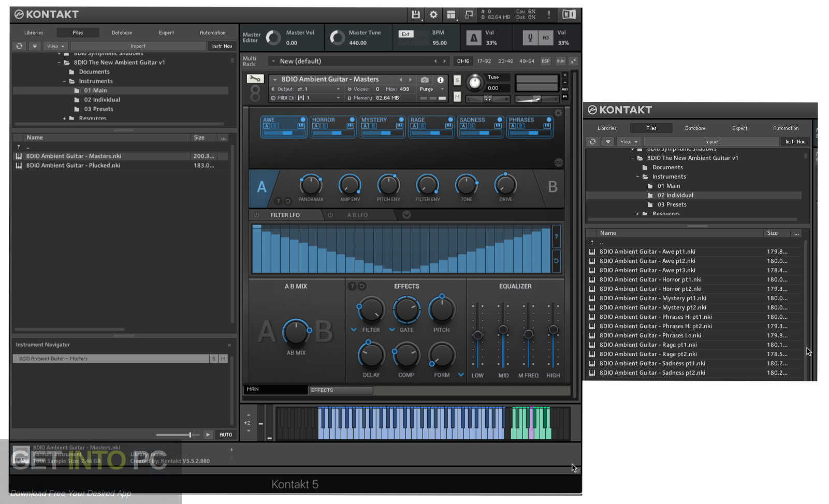
Task: Toggle the MYSTERY preset on/off dot
Action: click(x=401, y=120)
